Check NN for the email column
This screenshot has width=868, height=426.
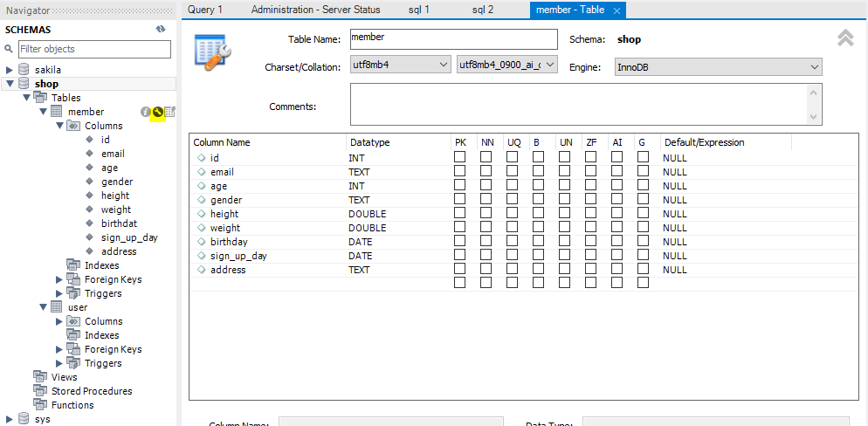point(486,171)
